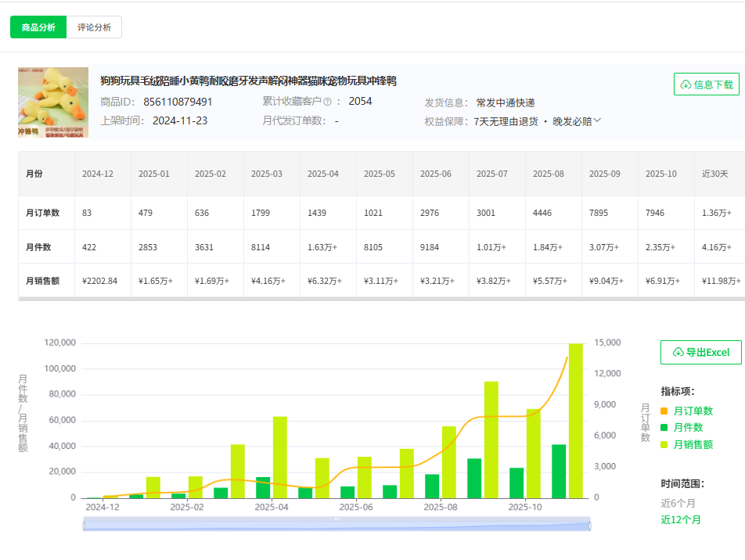Click the cloud download icon inside 信息下载

tap(684, 84)
